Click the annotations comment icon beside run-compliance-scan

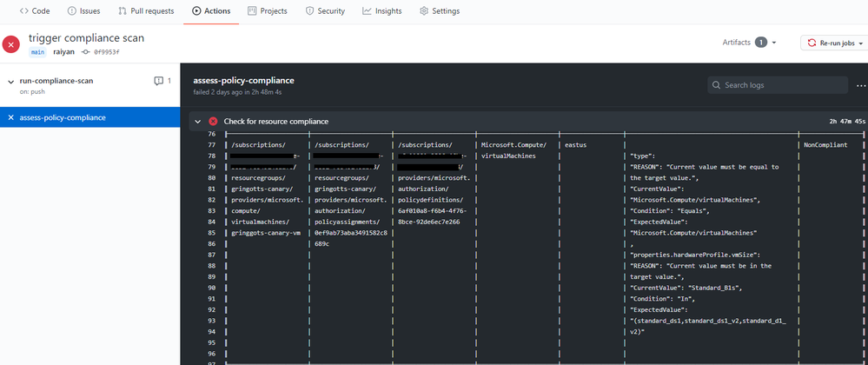(x=158, y=81)
